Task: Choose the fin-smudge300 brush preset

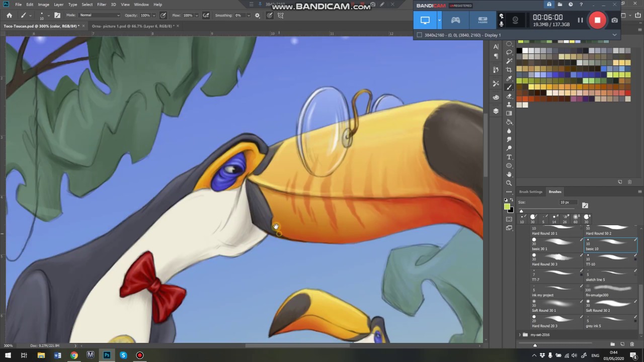Action: point(610,290)
